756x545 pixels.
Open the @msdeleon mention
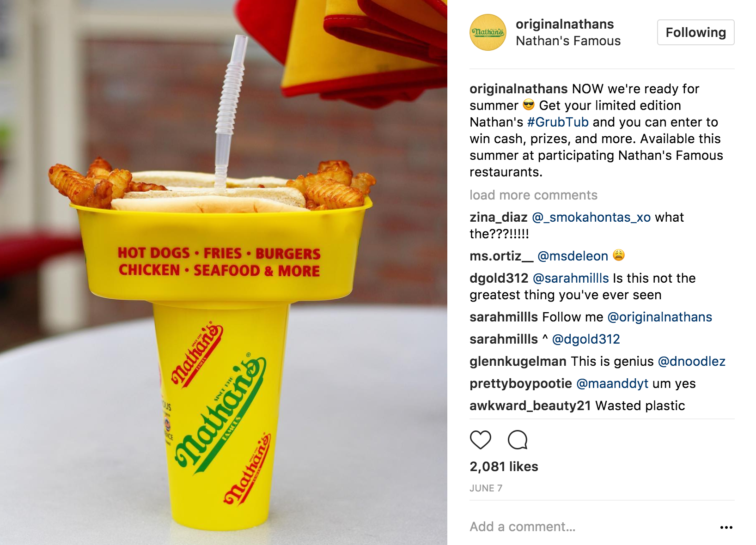pyautogui.click(x=573, y=256)
